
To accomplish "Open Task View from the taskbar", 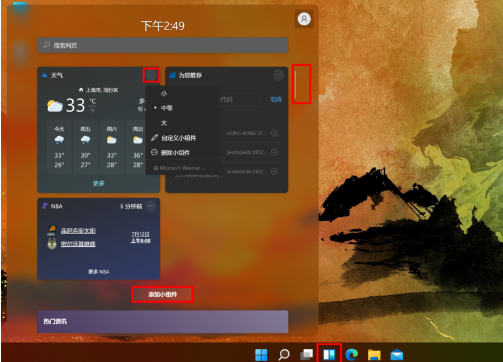I will point(306,354).
